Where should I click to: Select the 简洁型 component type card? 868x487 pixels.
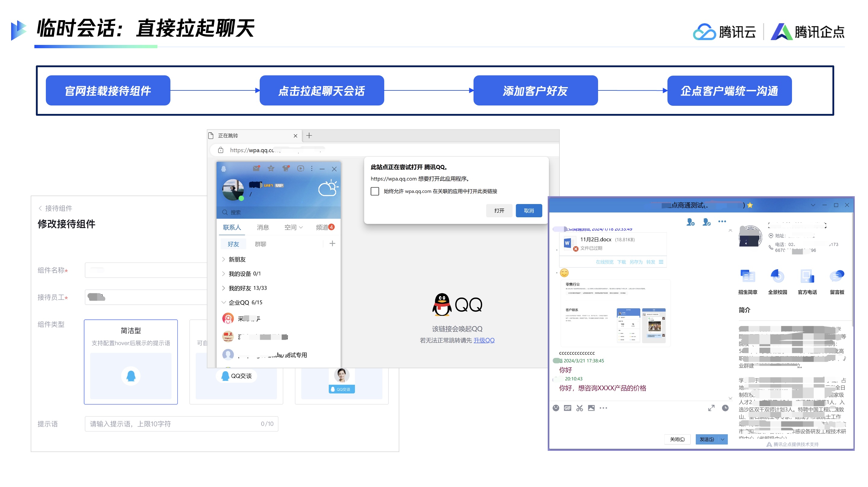click(x=131, y=362)
